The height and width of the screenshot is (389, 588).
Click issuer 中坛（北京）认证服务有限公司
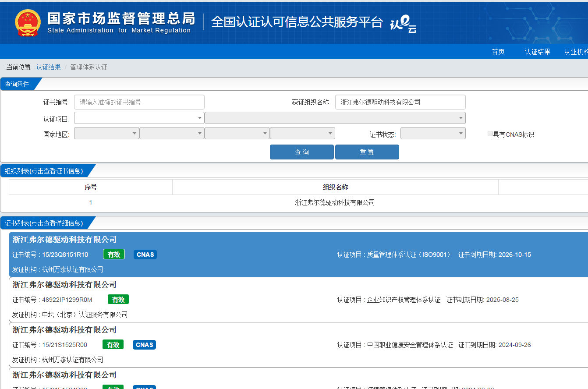tap(85, 315)
